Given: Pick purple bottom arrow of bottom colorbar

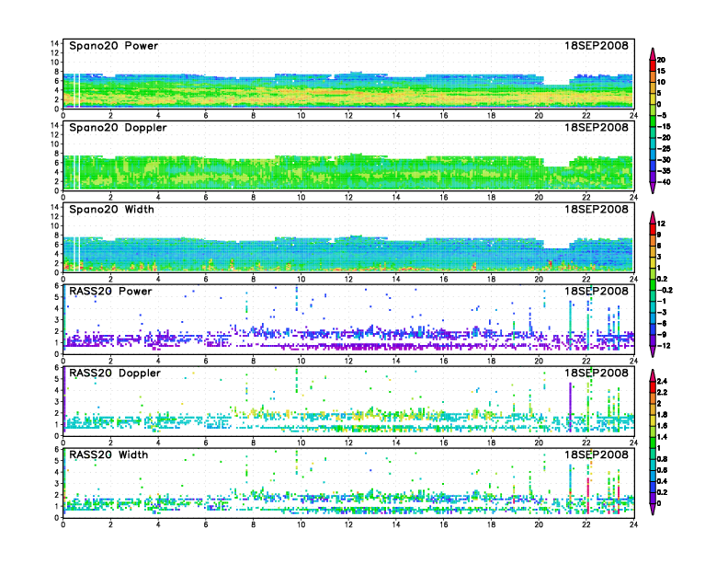Looking at the screenshot, I should coord(653,509).
